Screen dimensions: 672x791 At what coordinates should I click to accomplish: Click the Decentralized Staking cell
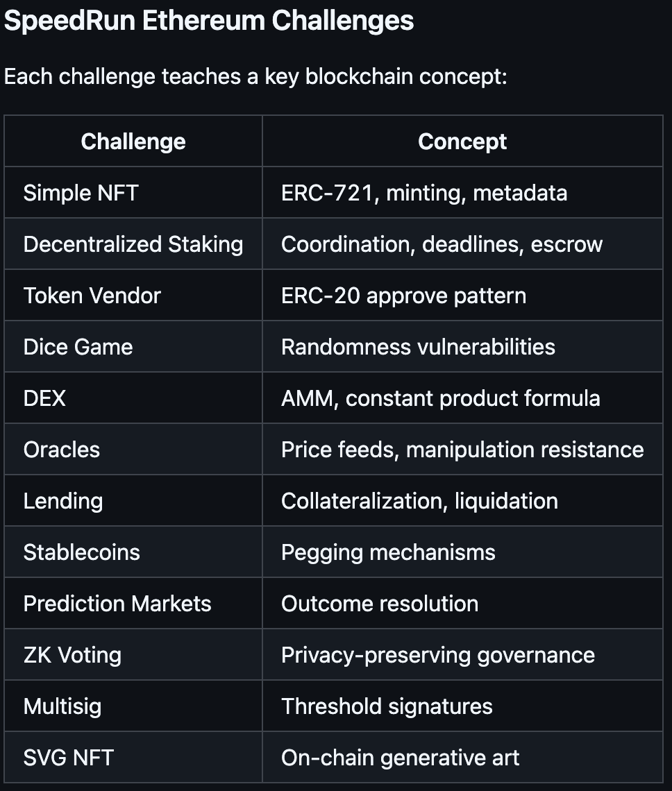(133, 244)
